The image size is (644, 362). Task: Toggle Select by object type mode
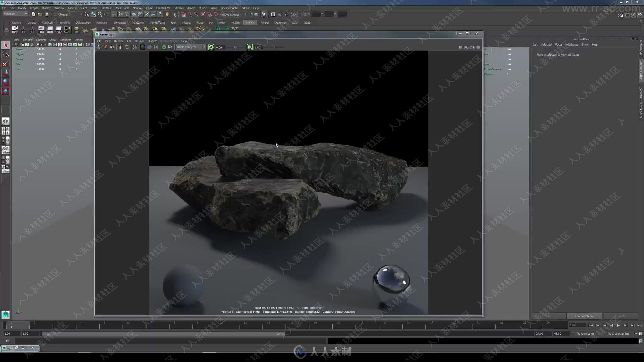93,14
